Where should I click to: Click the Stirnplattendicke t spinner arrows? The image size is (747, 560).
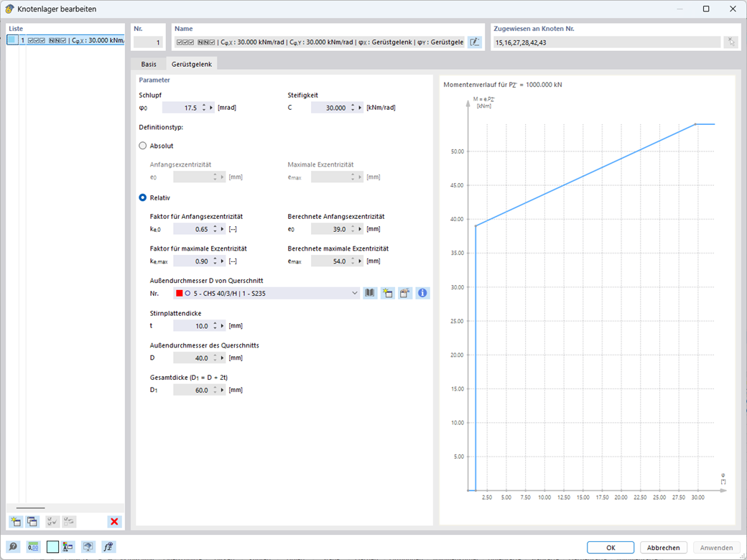click(215, 326)
